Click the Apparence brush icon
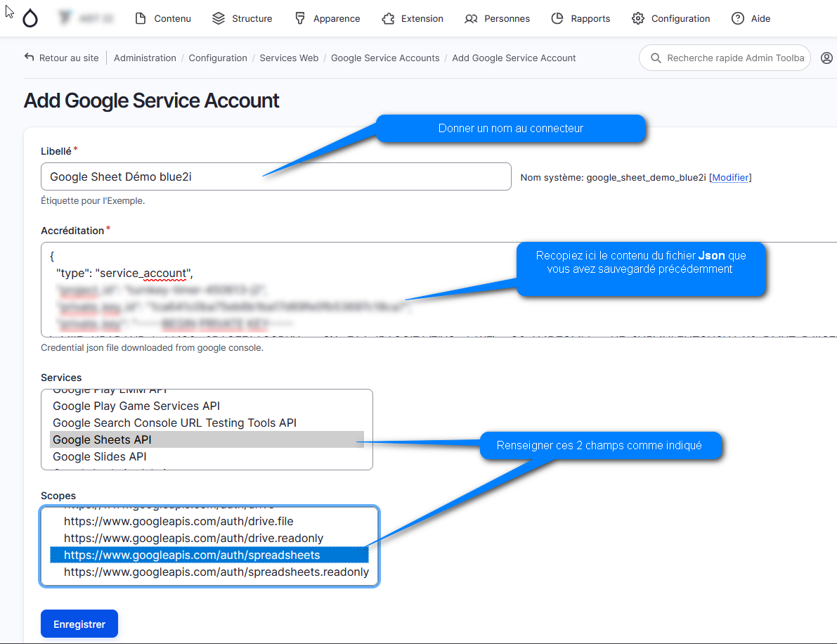Image resolution: width=837 pixels, height=644 pixels. 300,19
